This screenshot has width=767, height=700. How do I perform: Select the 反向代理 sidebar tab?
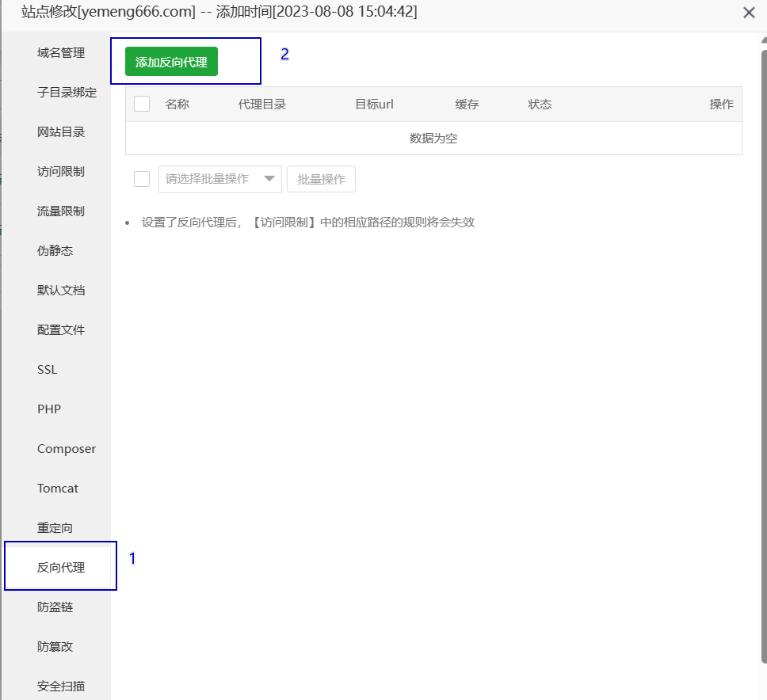(x=61, y=568)
